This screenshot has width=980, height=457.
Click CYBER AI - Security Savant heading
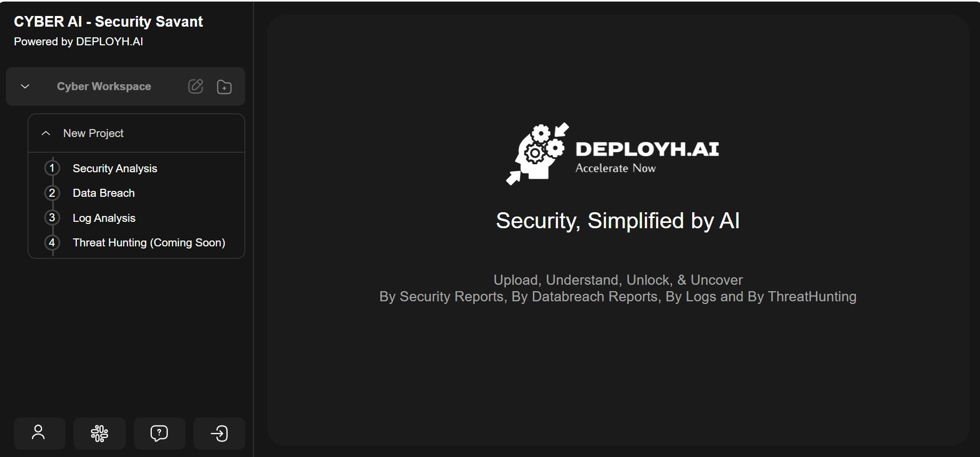pos(108,22)
